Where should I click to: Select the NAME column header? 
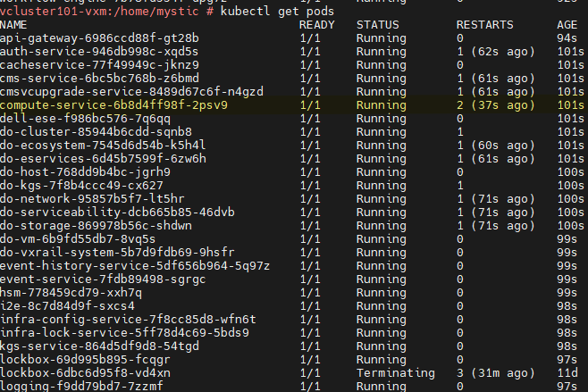13,25
